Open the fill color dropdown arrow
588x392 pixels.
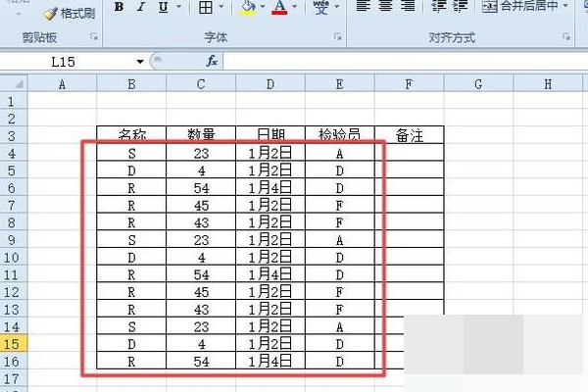click(x=263, y=7)
